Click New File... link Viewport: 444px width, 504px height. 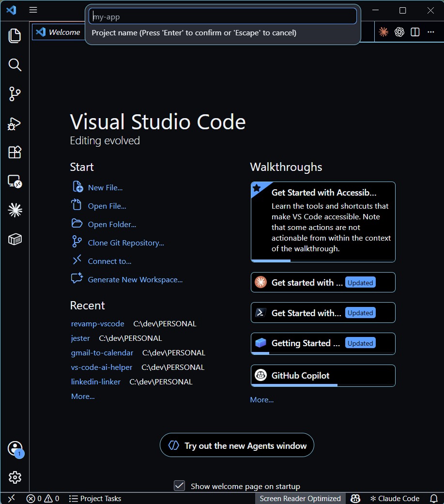[x=105, y=188]
